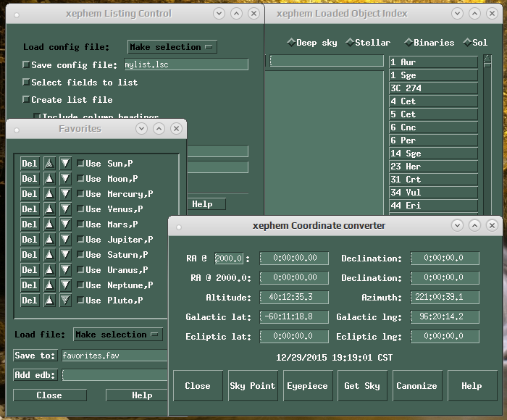The width and height of the screenshot is (507, 420).
Task: Move Moon,P up in Favorites
Action: 49,178
